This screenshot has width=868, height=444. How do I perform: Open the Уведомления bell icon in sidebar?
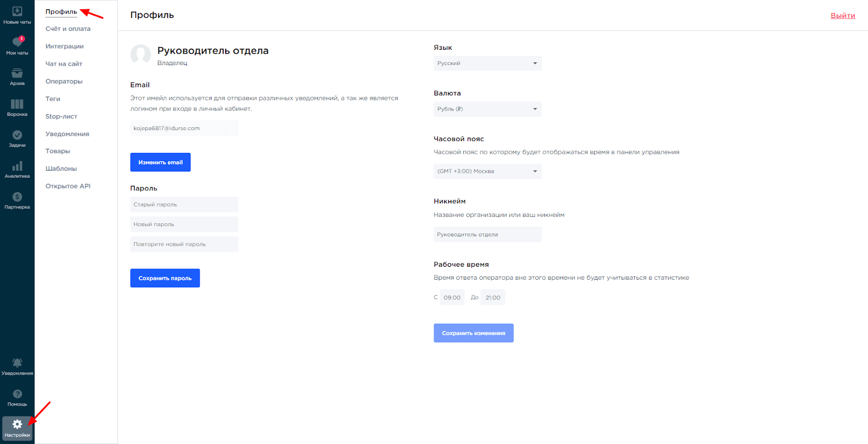pos(17,363)
